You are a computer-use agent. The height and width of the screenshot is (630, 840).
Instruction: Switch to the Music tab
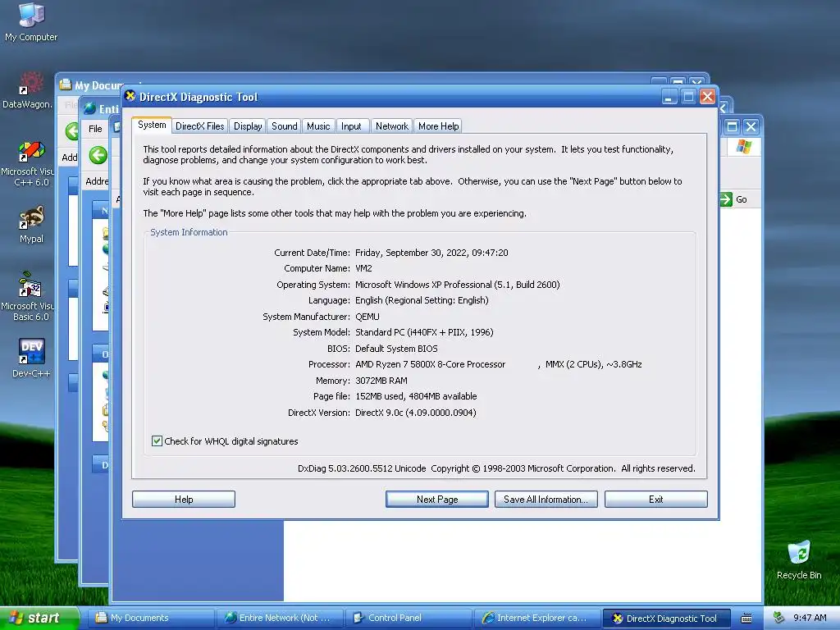(318, 126)
